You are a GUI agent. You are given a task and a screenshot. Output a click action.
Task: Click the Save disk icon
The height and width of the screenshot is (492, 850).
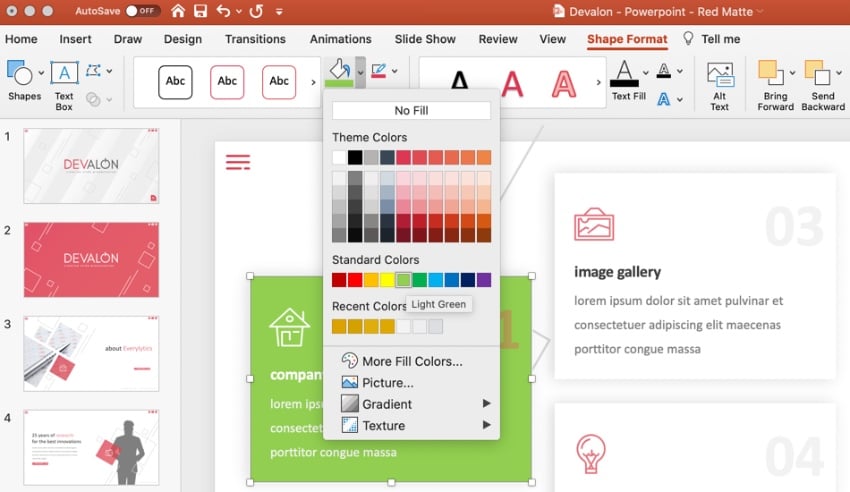click(x=200, y=11)
